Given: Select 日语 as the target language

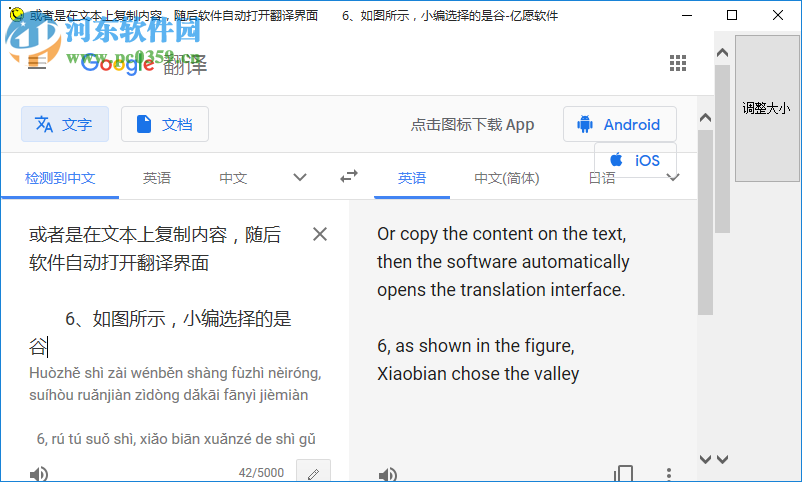Looking at the screenshot, I should [602, 179].
